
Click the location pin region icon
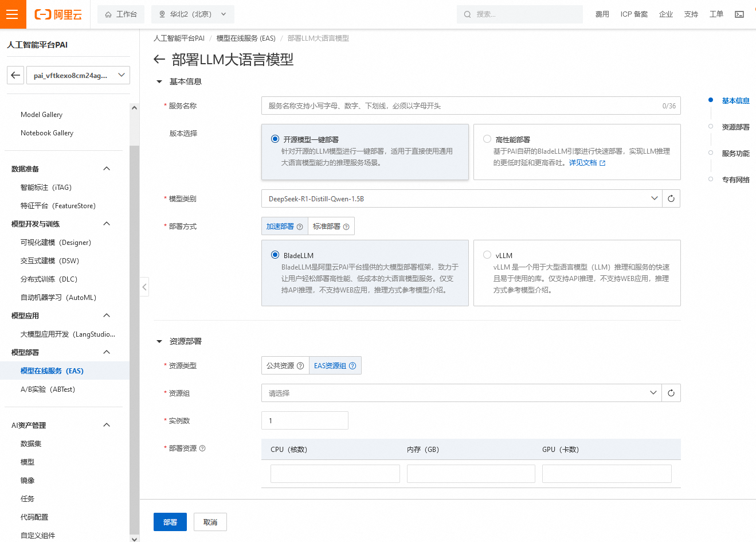[x=162, y=14]
